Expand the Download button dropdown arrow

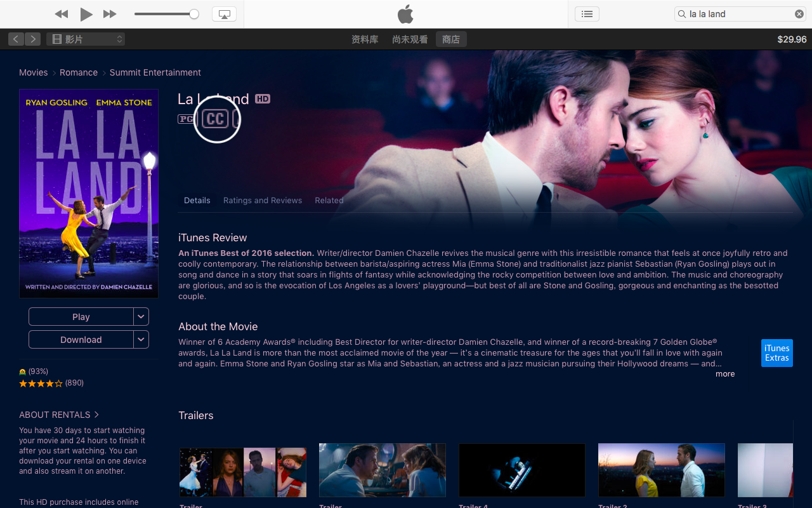(141, 340)
